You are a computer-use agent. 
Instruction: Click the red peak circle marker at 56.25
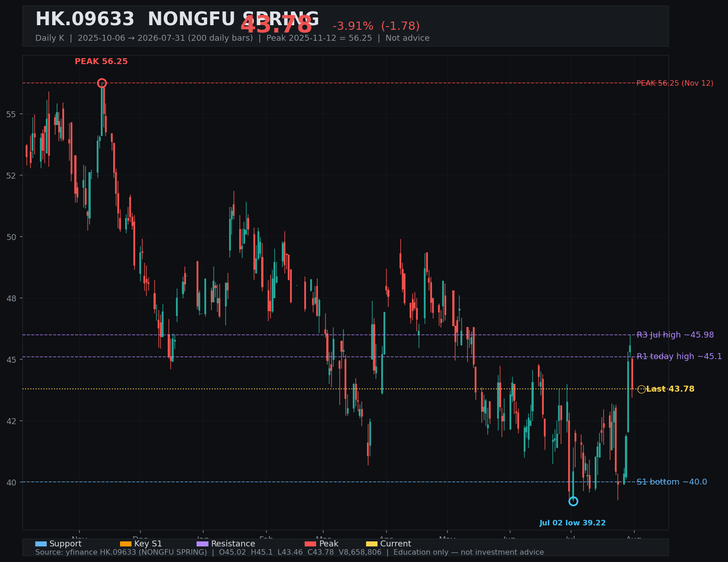click(x=102, y=83)
